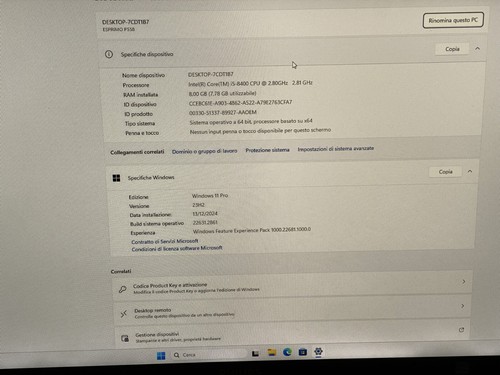The image size is (500, 375).
Task: Open Codice Product Key e attivazione row
Action: [x=292, y=287]
